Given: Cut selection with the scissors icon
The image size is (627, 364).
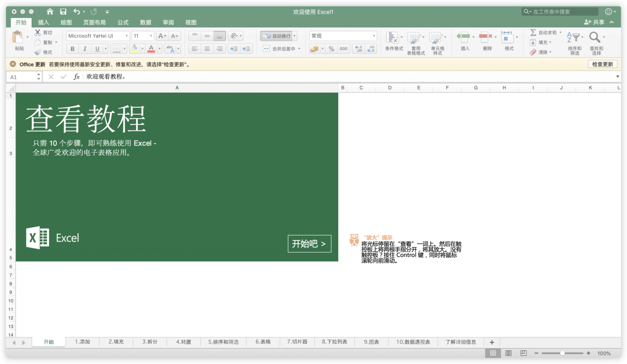Looking at the screenshot, I should pos(38,32).
